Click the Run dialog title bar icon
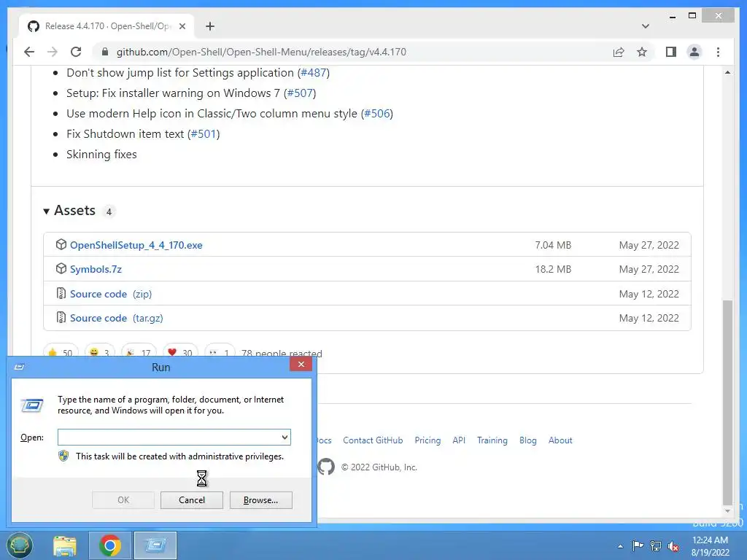The height and width of the screenshot is (560, 747). [20, 367]
